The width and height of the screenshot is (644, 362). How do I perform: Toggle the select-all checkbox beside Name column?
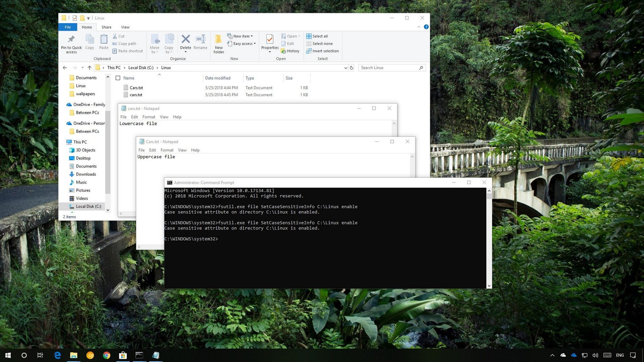coord(118,78)
